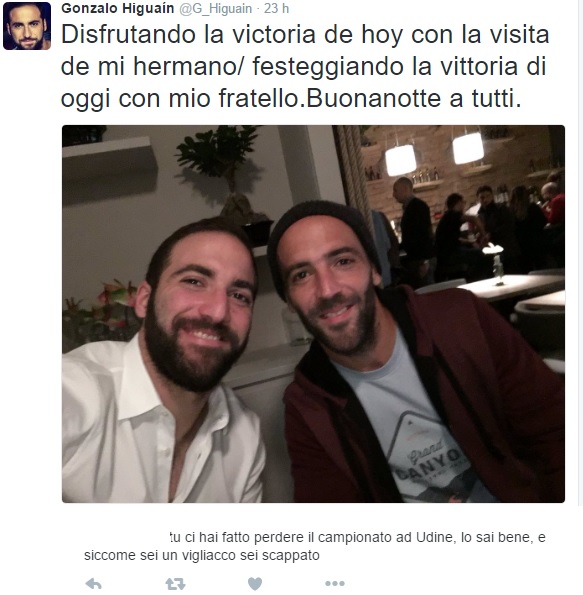Open the three-dots more options menu
This screenshot has width=583, height=595.
335,583
